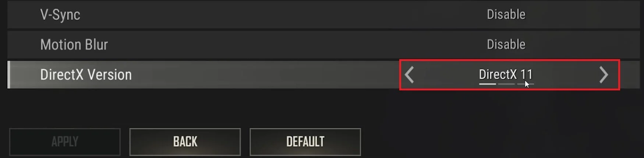This screenshot has width=644, height=158.
Task: Click the greyed-out APPLY button
Action: [x=65, y=142]
